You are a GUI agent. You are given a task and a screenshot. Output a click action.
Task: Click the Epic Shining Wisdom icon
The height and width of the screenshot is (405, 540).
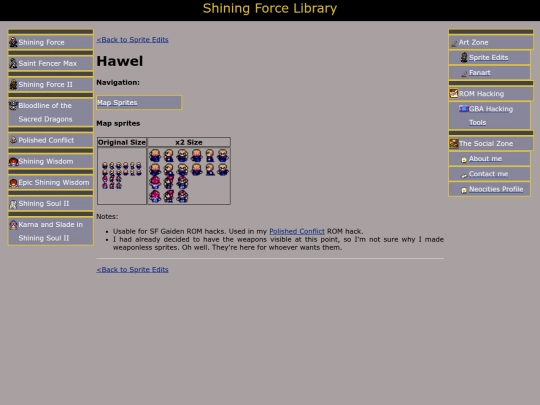(13, 183)
